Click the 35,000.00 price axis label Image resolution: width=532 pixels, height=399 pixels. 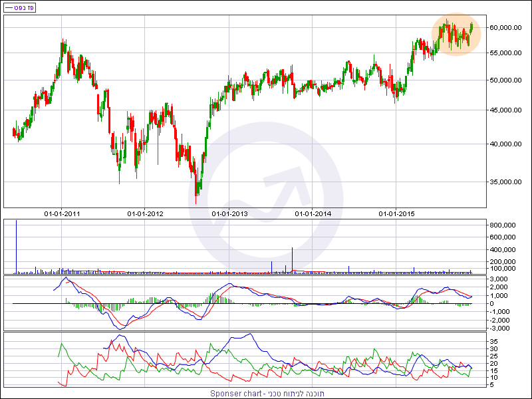(503, 181)
